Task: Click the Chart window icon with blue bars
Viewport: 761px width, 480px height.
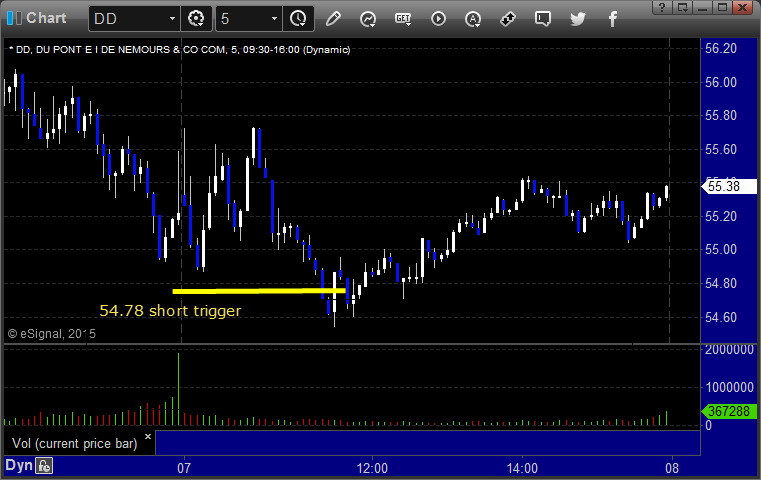Action: pos(15,18)
